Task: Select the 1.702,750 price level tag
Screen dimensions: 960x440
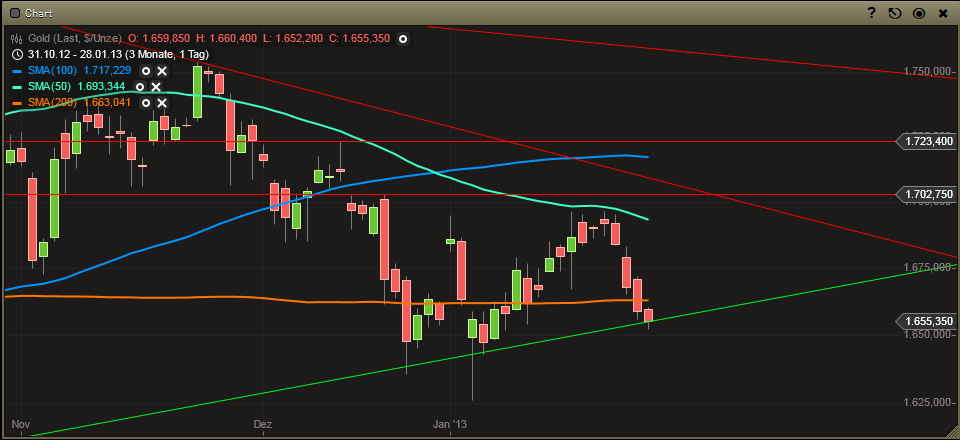Action: coord(926,195)
